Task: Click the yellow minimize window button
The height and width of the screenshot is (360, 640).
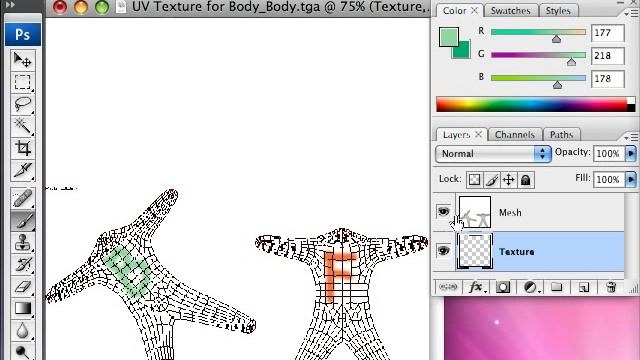Action: (81, 7)
